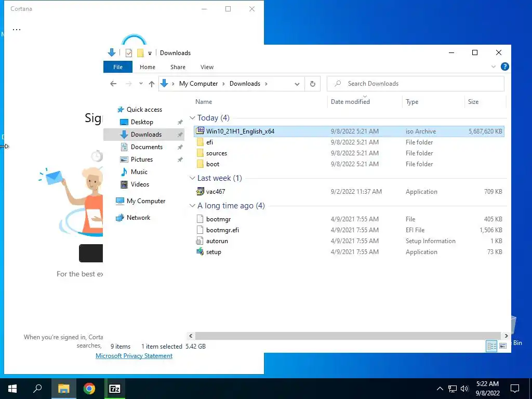Open taskbar Search

tap(37, 389)
